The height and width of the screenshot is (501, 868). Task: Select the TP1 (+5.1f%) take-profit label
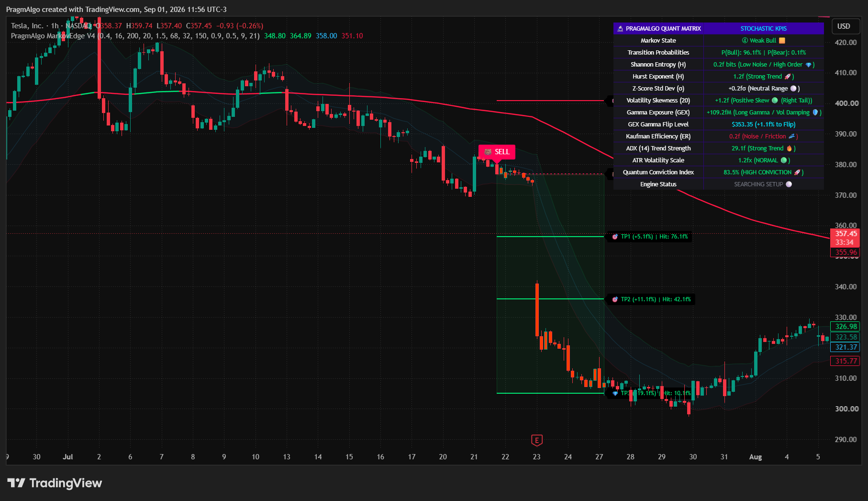click(x=649, y=237)
